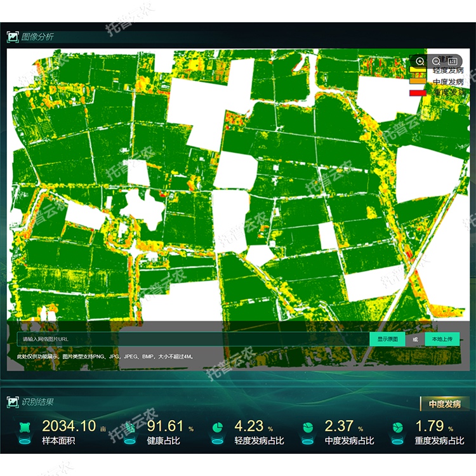
Task: Click the 91.61 healthy percentage value
Action: pyautogui.click(x=165, y=426)
